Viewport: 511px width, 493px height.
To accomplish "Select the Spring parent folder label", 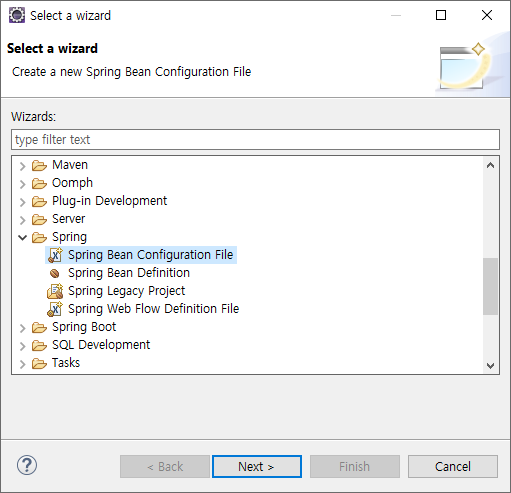I will point(69,237).
